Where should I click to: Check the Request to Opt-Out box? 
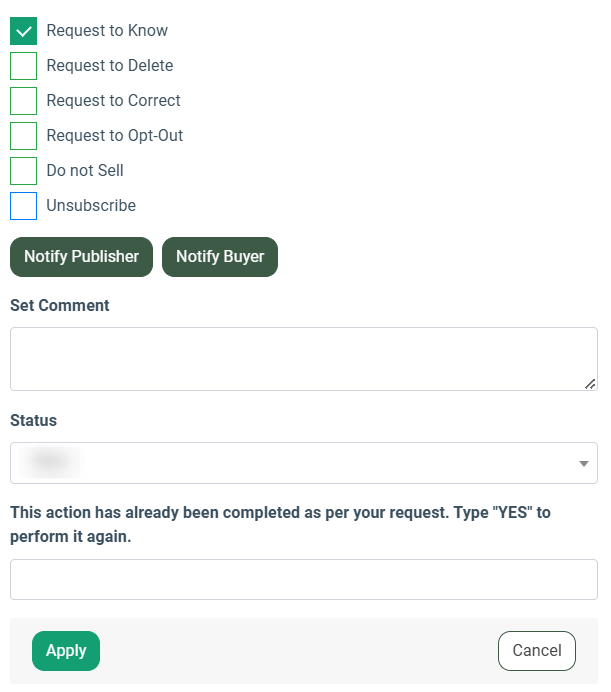[x=23, y=136]
